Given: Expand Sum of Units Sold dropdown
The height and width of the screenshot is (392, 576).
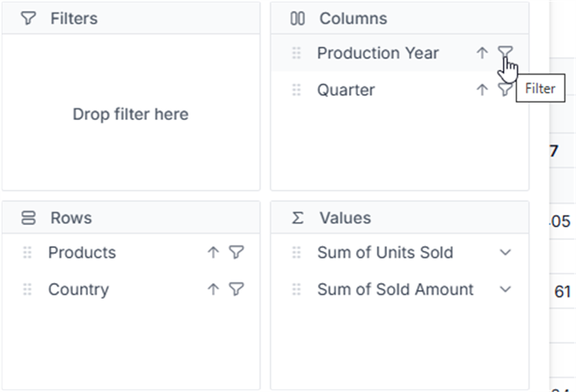Looking at the screenshot, I should (x=505, y=252).
